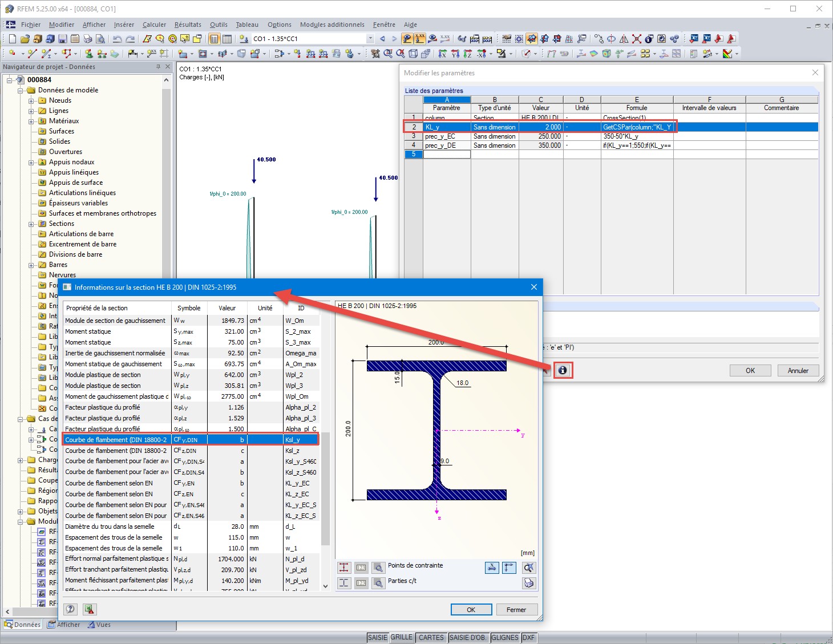Set view in Z direction icon
833x644 pixels.
[468, 54]
